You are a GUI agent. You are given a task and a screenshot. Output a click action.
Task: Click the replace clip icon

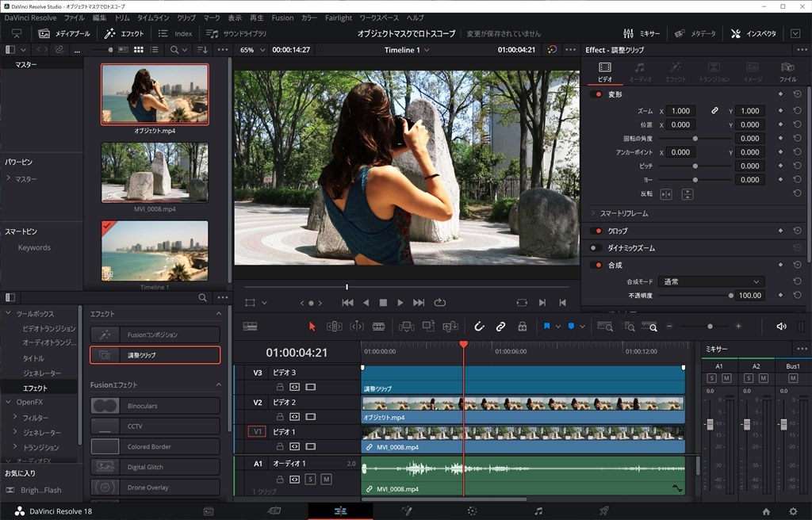[x=450, y=327]
